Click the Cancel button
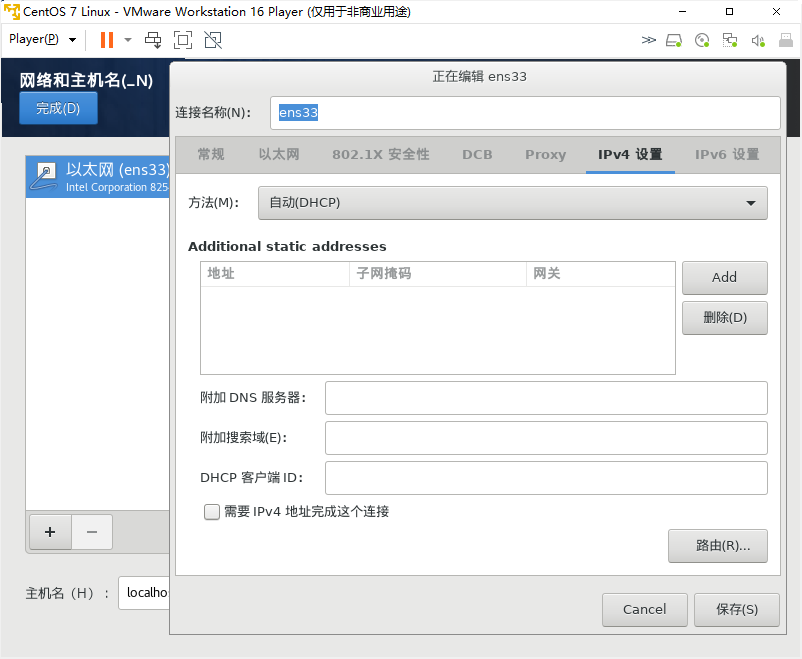This screenshot has height=659, width=802. tap(644, 610)
